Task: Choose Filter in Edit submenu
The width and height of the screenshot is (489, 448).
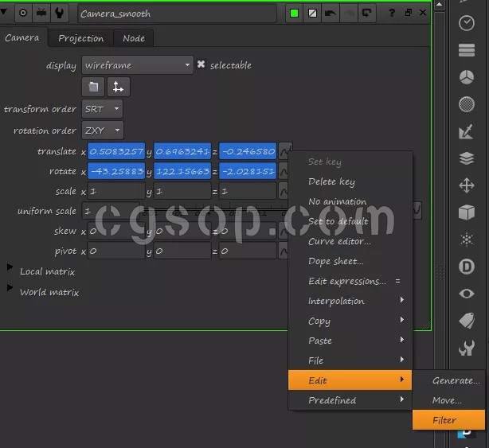Action: pyautogui.click(x=448, y=420)
